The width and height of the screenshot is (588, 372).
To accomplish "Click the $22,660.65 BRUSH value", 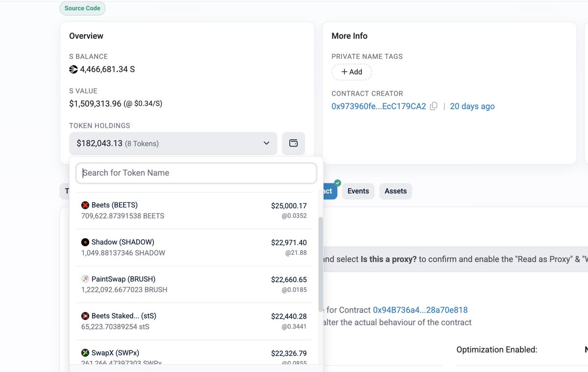I will [x=289, y=280].
